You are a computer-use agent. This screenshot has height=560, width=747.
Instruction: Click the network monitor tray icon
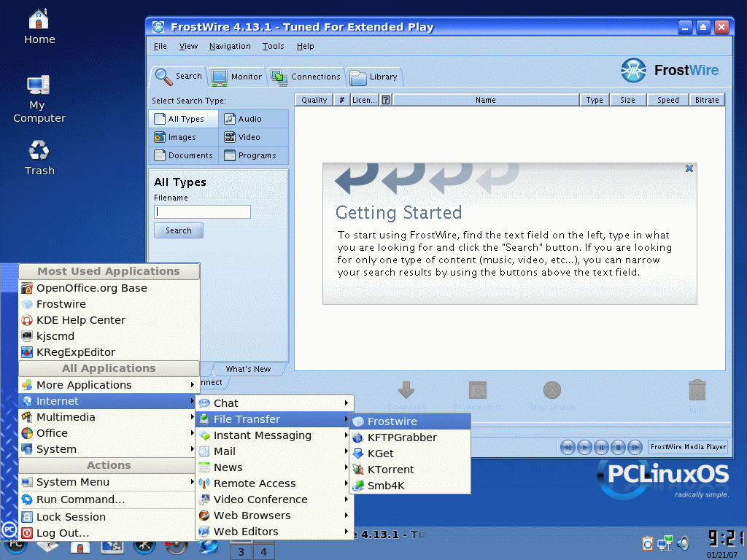click(665, 543)
